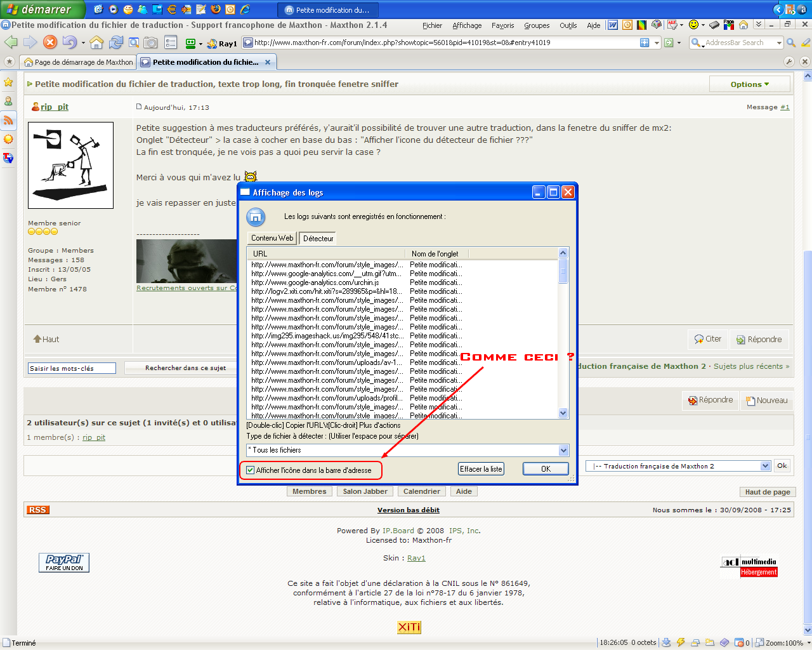Open the Affichage menu

[467, 25]
